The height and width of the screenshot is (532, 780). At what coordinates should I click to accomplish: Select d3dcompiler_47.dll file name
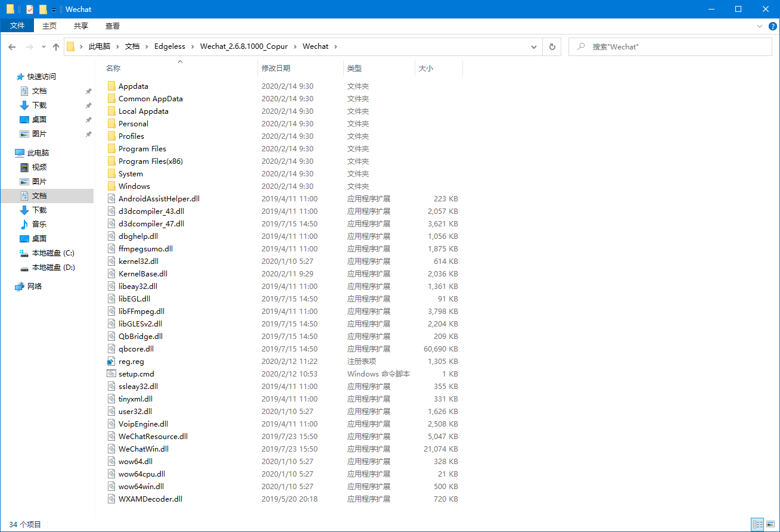[x=151, y=224]
